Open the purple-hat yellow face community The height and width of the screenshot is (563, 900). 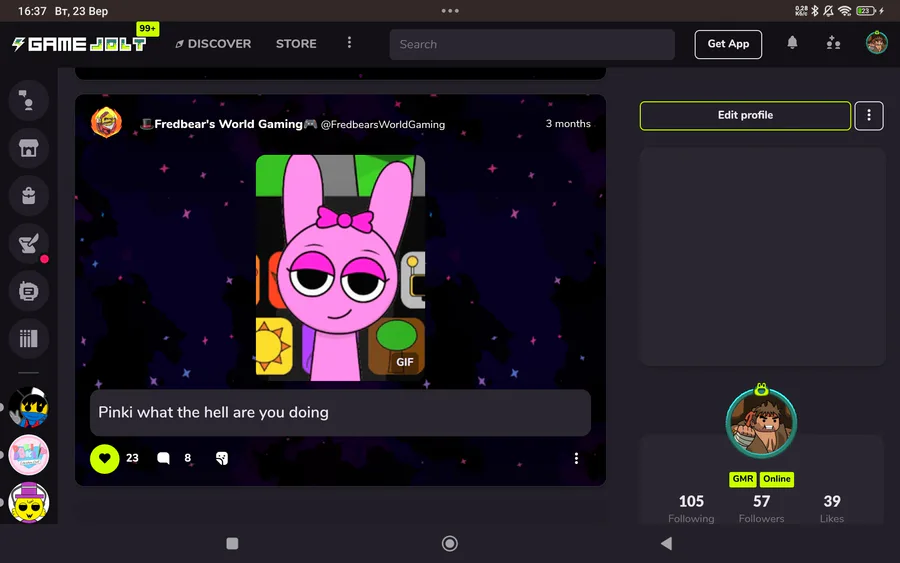tap(28, 503)
